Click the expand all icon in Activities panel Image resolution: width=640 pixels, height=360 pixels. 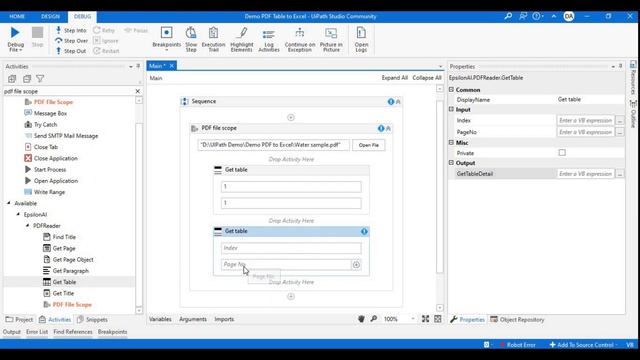(x=12, y=78)
